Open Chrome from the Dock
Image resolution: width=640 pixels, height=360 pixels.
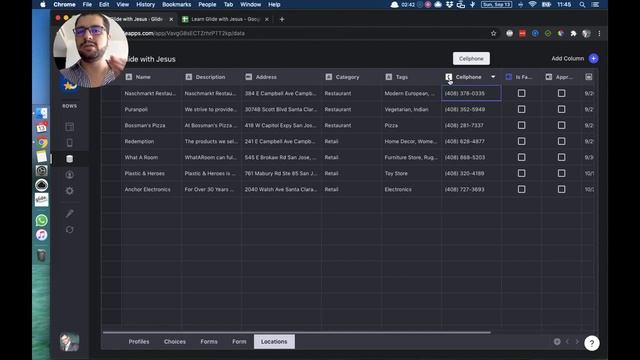click(41, 142)
